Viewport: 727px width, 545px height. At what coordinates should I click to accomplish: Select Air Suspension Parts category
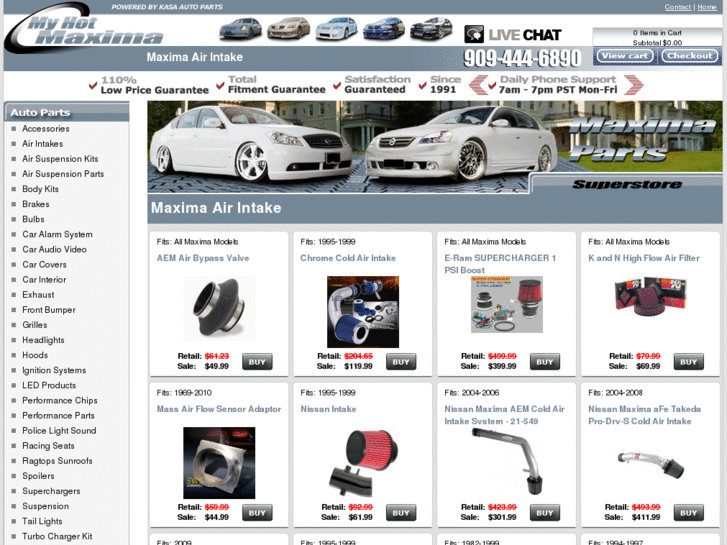(x=63, y=174)
